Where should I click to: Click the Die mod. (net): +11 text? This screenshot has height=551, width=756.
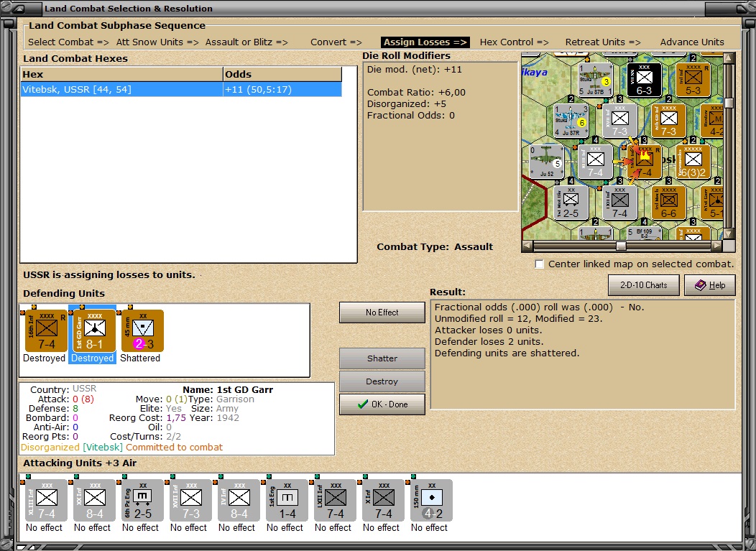(x=414, y=70)
